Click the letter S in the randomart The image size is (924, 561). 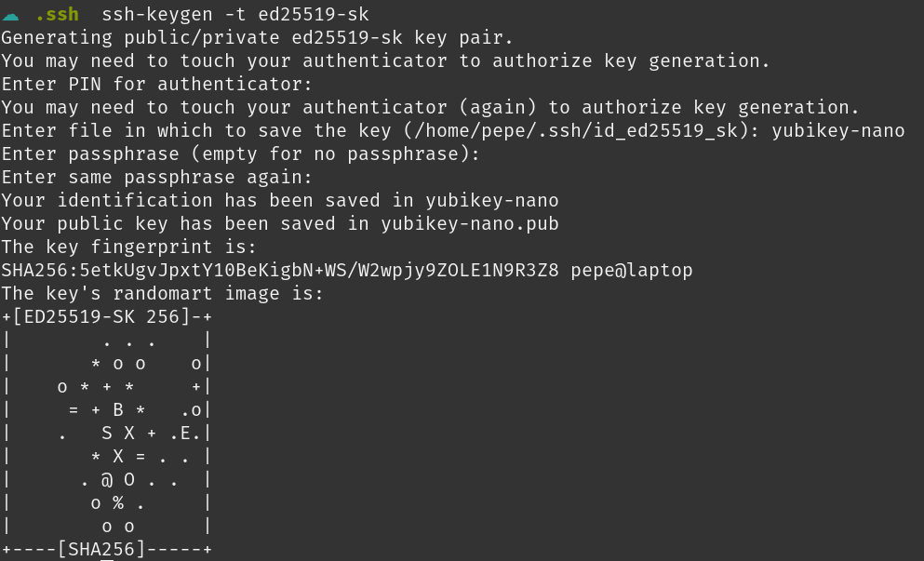(x=107, y=433)
